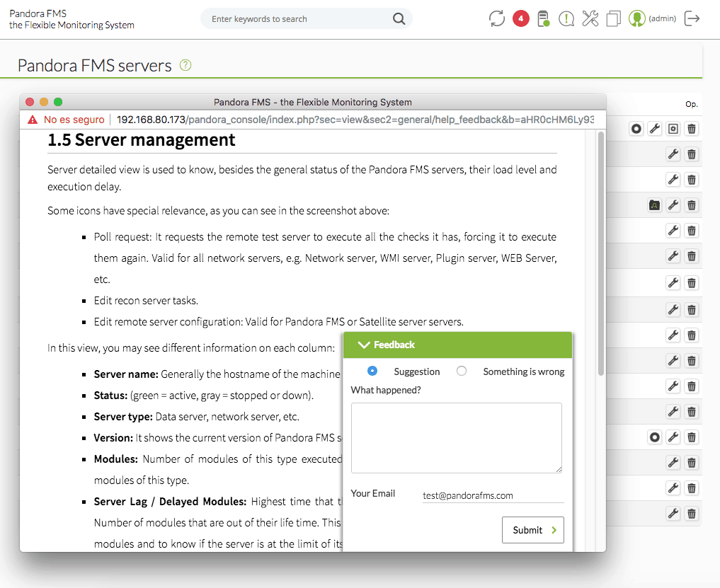Click the Pandora FMS logo text

tap(72, 19)
